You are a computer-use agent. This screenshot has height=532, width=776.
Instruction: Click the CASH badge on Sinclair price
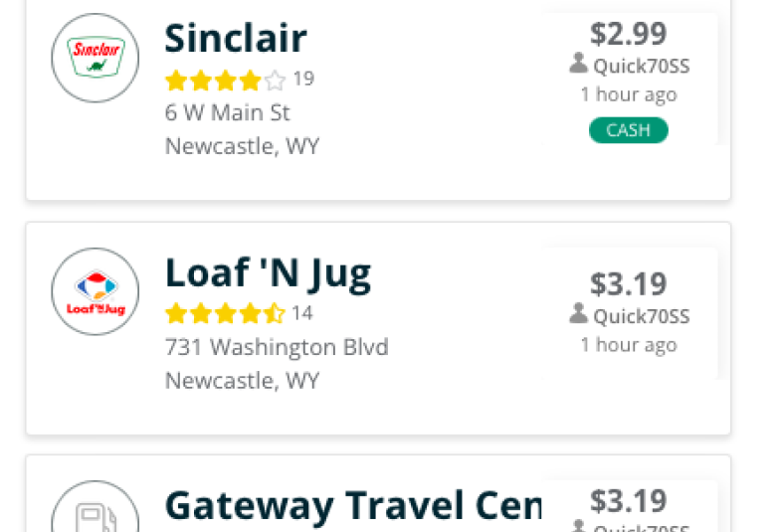628,130
